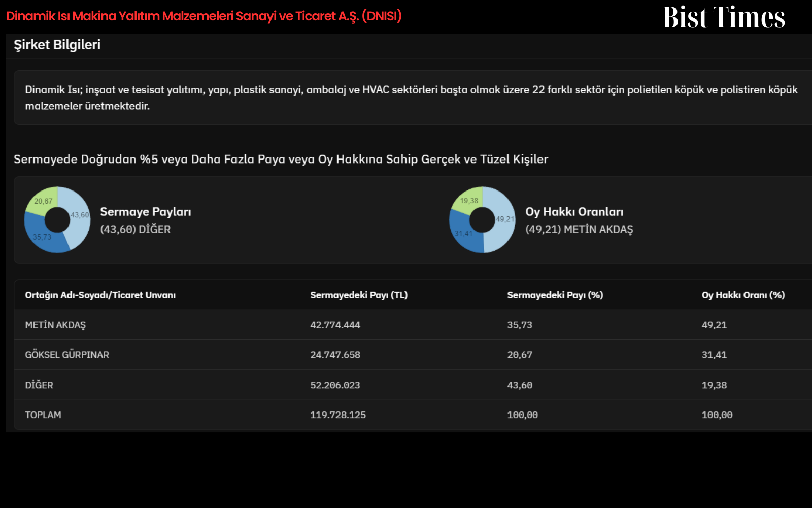
Task: Select the 19,38 green slice of the Oy Hakkı chart
Action: [469, 200]
